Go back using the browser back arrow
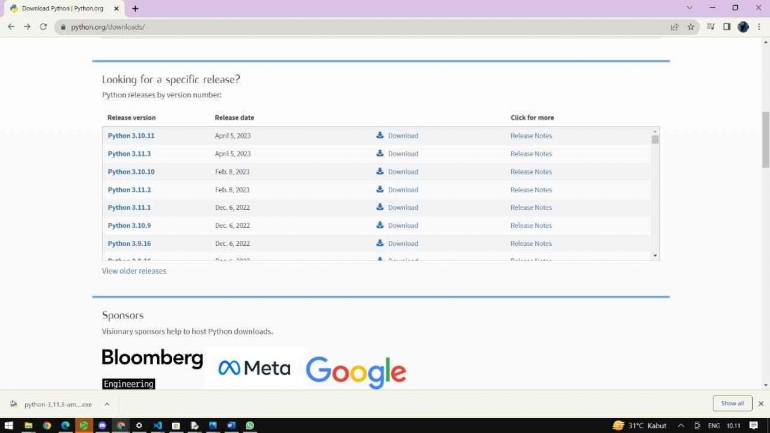770x433 pixels. (11, 27)
